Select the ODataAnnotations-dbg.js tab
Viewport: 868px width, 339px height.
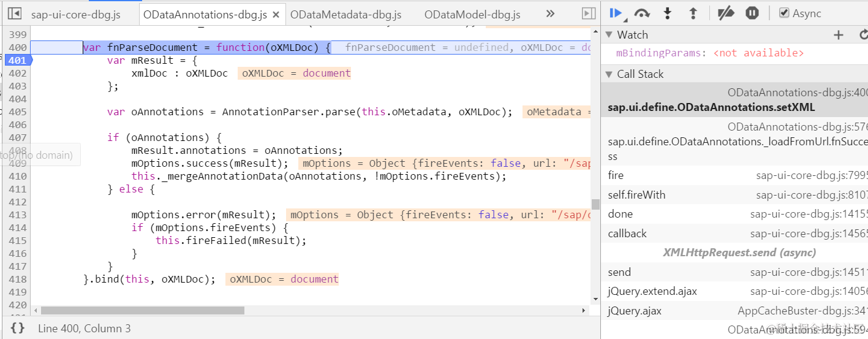click(205, 14)
